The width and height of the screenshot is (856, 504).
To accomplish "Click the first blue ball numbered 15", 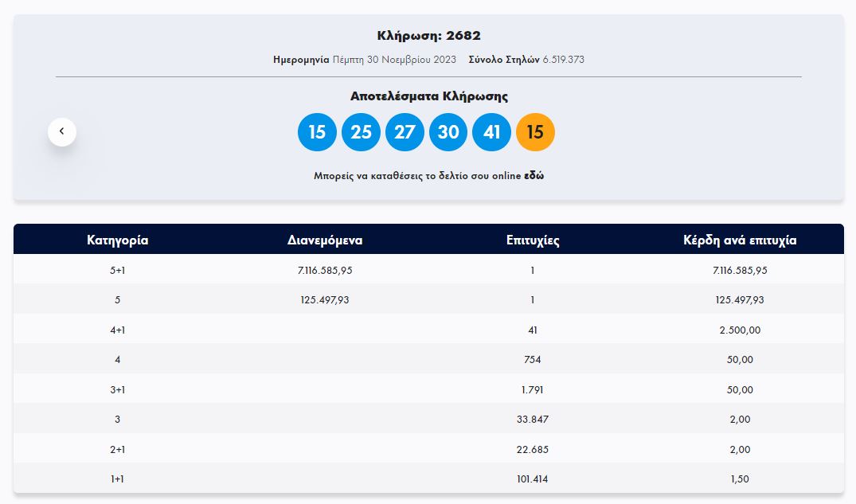I will tap(317, 132).
